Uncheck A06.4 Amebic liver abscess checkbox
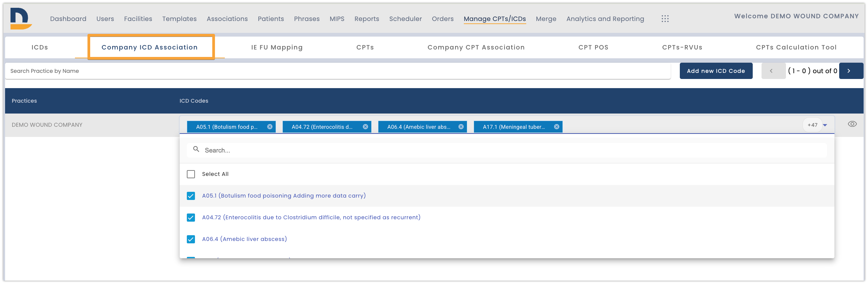The height and width of the screenshot is (284, 868). 191,239
